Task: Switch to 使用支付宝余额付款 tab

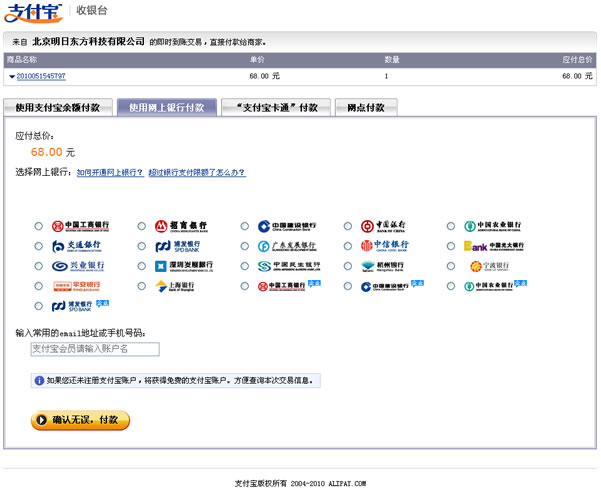Action: pos(58,107)
